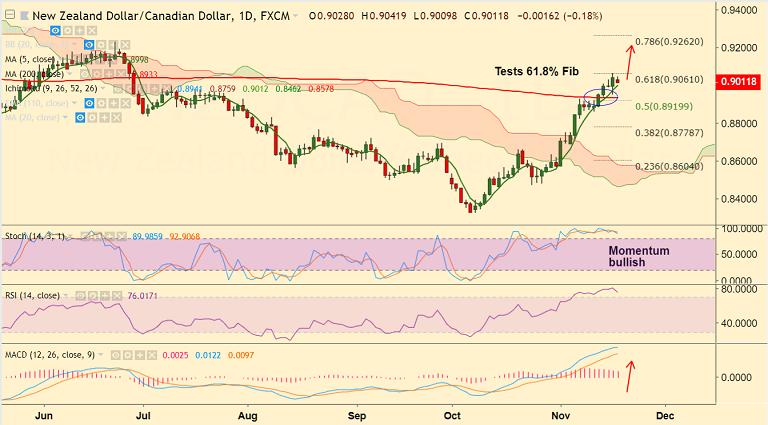The height and width of the screenshot is (425, 768).
Task: Expand the RSI (14, close) dropdown arrow
Action: coord(65,295)
